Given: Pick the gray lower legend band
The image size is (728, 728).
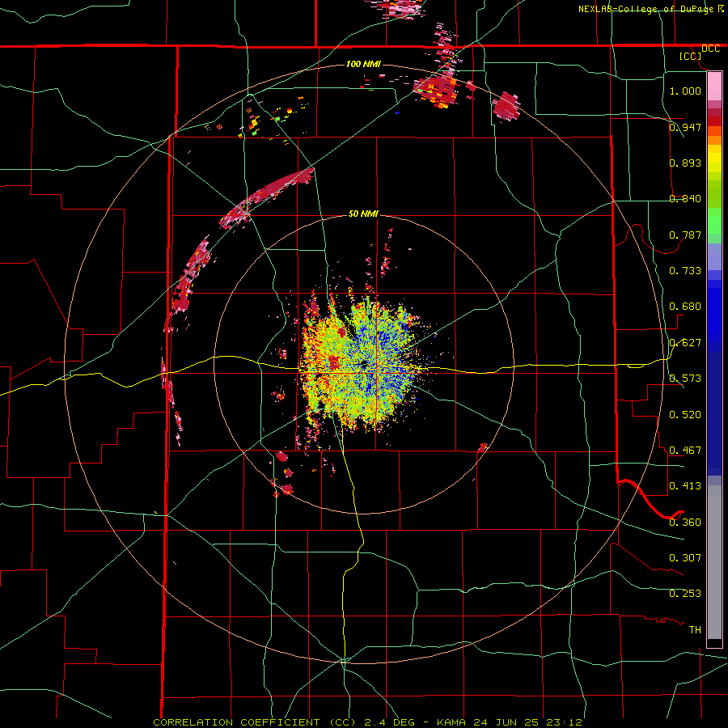Looking at the screenshot, I should point(714,562).
